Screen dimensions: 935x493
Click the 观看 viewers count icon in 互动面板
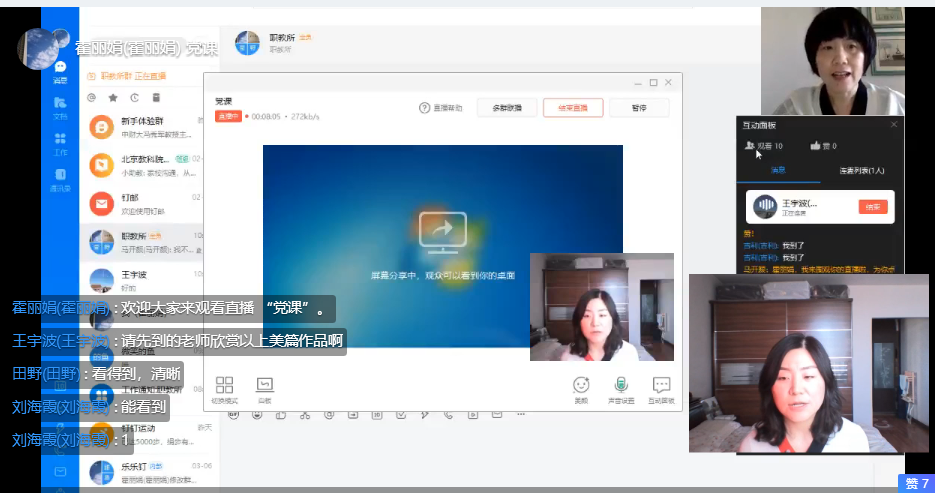tap(750, 145)
